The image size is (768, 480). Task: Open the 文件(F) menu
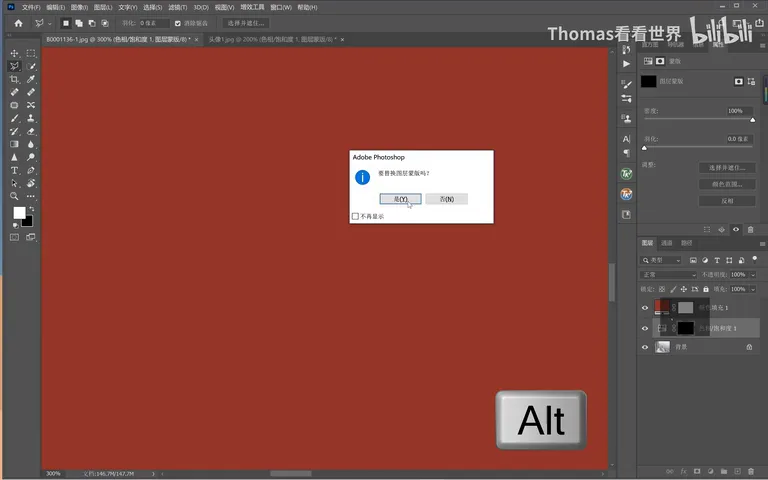31,7
